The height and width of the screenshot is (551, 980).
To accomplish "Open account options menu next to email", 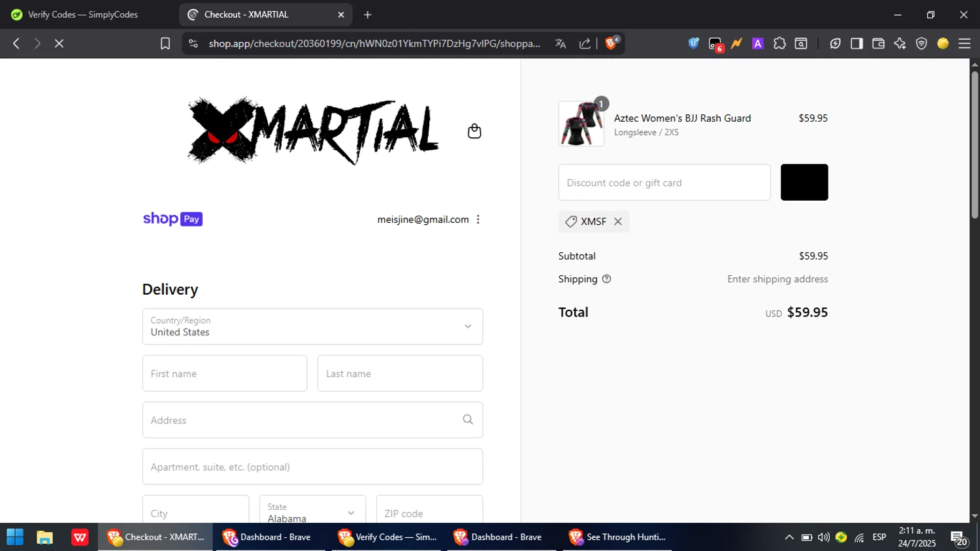I will click(478, 220).
